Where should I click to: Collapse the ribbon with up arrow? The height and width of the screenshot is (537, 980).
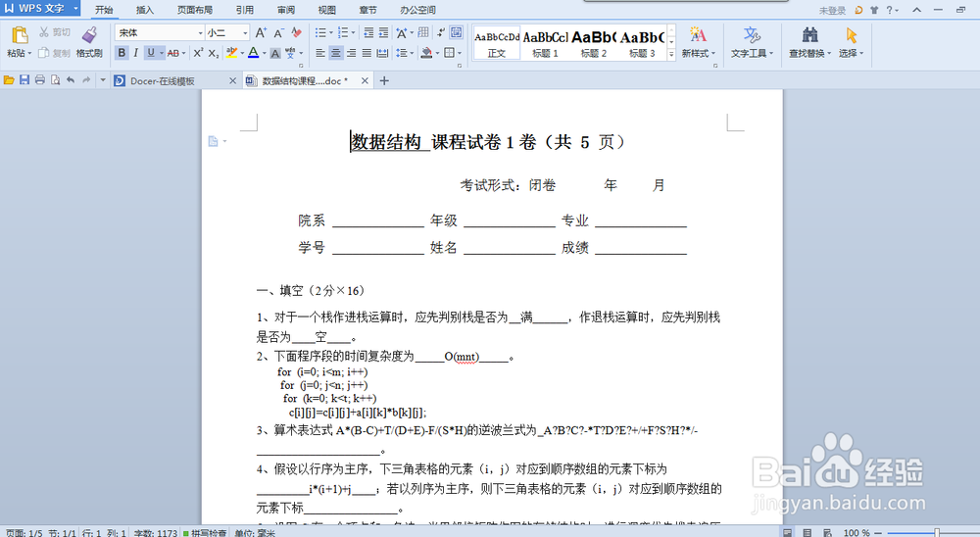point(916,10)
